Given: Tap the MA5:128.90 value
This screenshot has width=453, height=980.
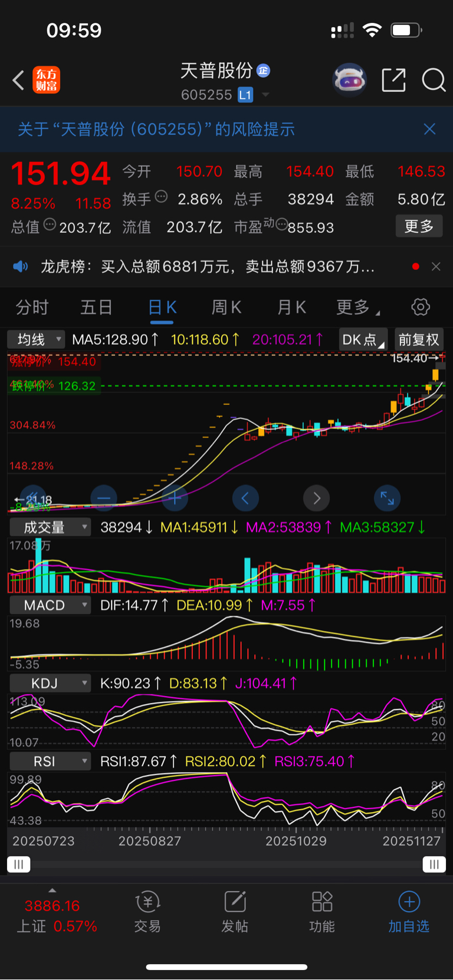Looking at the screenshot, I should tap(116, 339).
